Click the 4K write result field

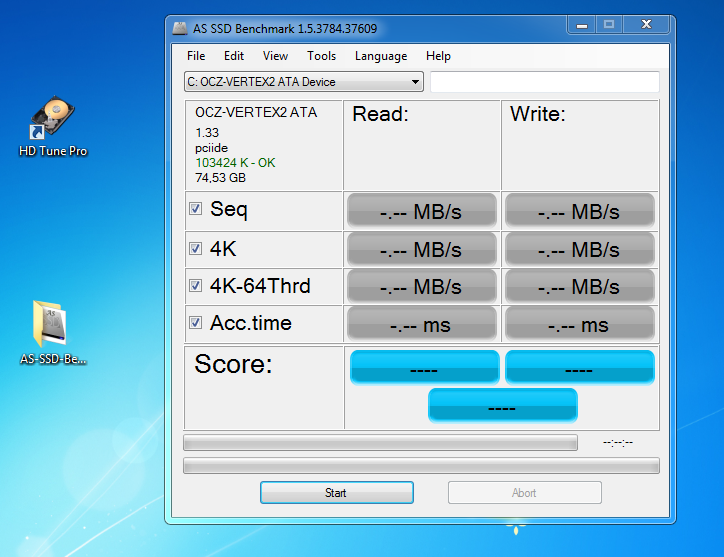coord(580,249)
